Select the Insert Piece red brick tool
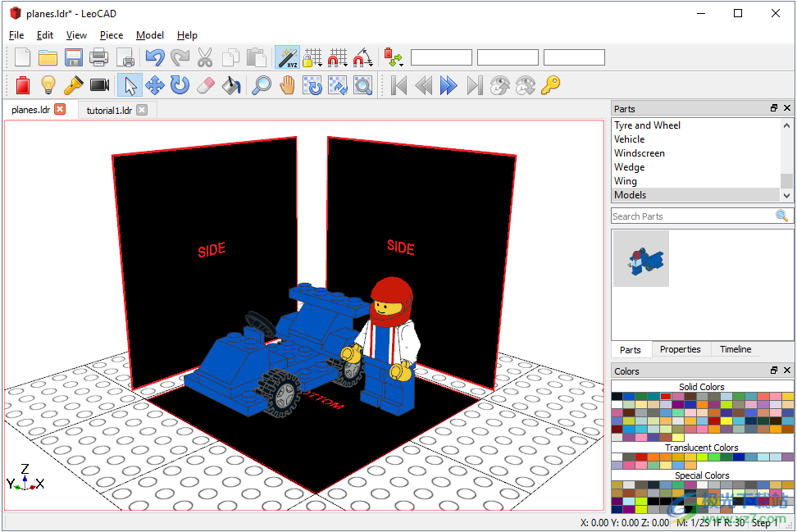This screenshot has width=797, height=532. [23, 85]
